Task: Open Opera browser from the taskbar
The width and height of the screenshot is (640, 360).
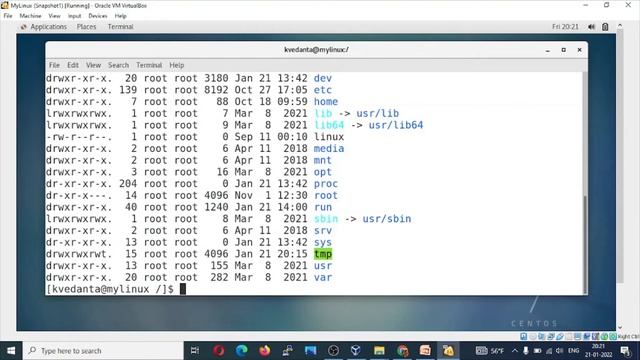Action: coord(218,351)
